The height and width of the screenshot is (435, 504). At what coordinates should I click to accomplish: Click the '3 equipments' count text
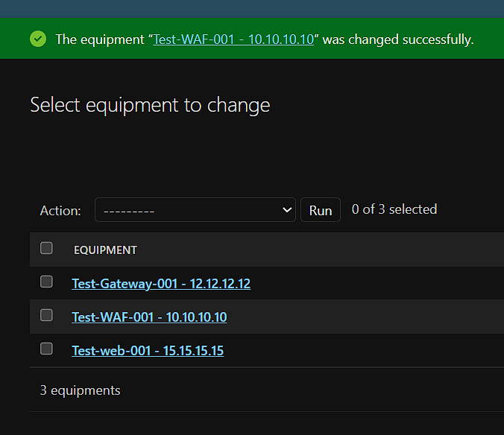80,390
